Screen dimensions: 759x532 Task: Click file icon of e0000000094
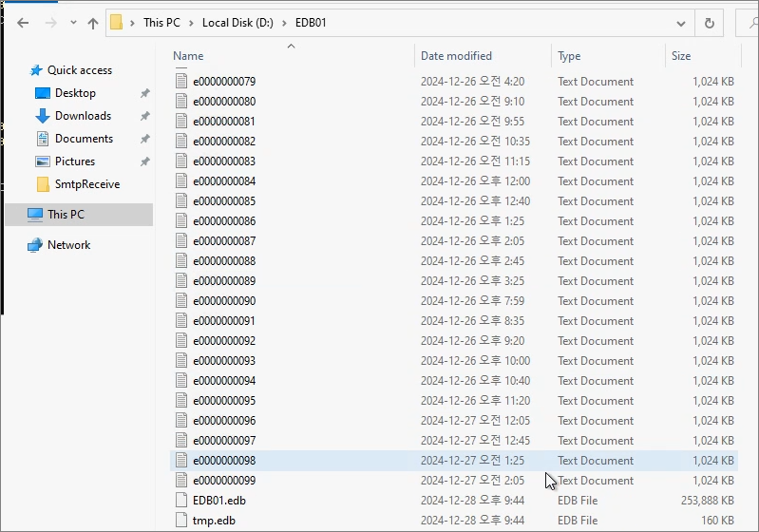(x=181, y=381)
